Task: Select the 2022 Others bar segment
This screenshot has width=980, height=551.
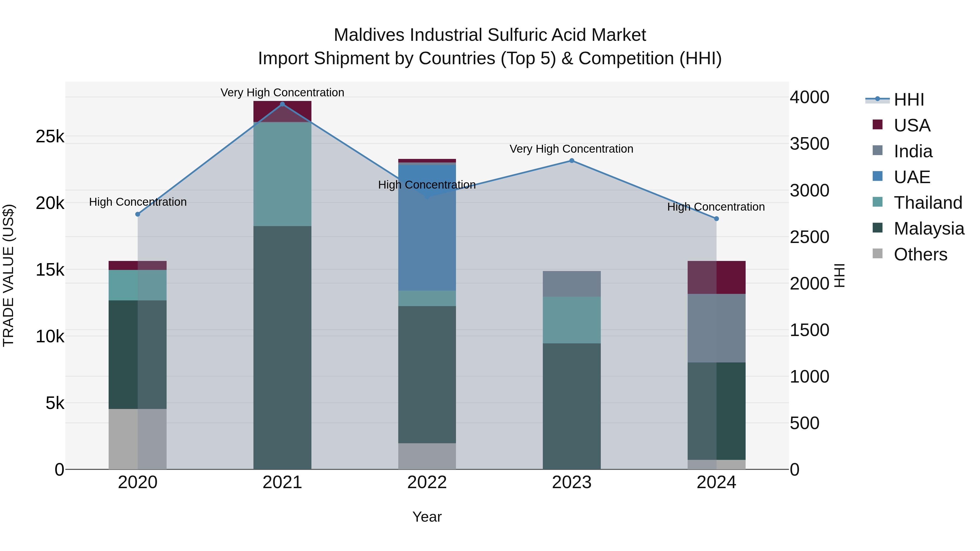Action: (x=427, y=456)
